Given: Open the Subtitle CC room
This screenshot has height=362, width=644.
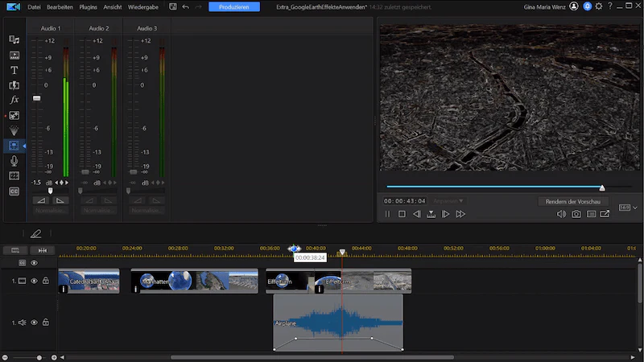Looking at the screenshot, I should coord(14,191).
